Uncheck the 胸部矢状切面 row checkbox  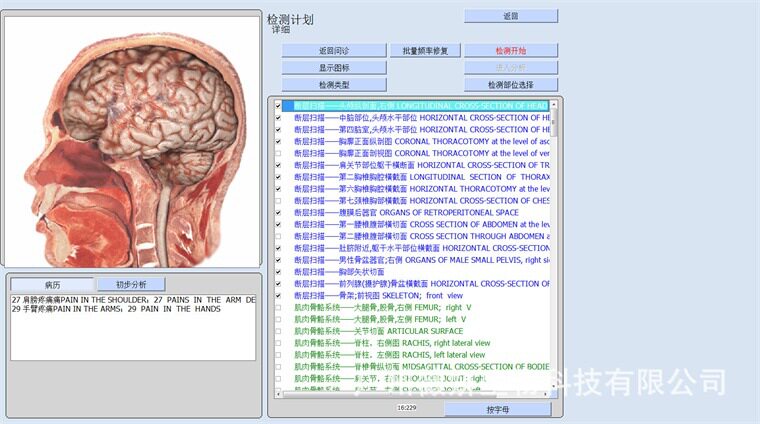click(278, 272)
